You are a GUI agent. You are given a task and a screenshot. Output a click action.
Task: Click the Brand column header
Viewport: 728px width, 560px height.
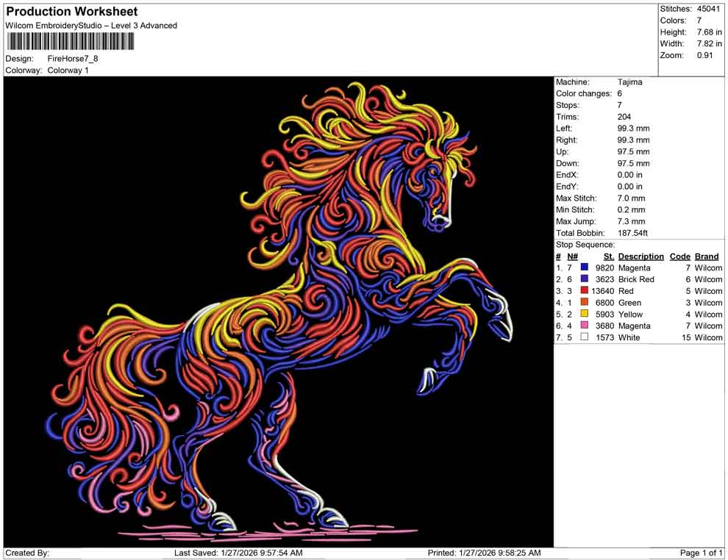(707, 256)
